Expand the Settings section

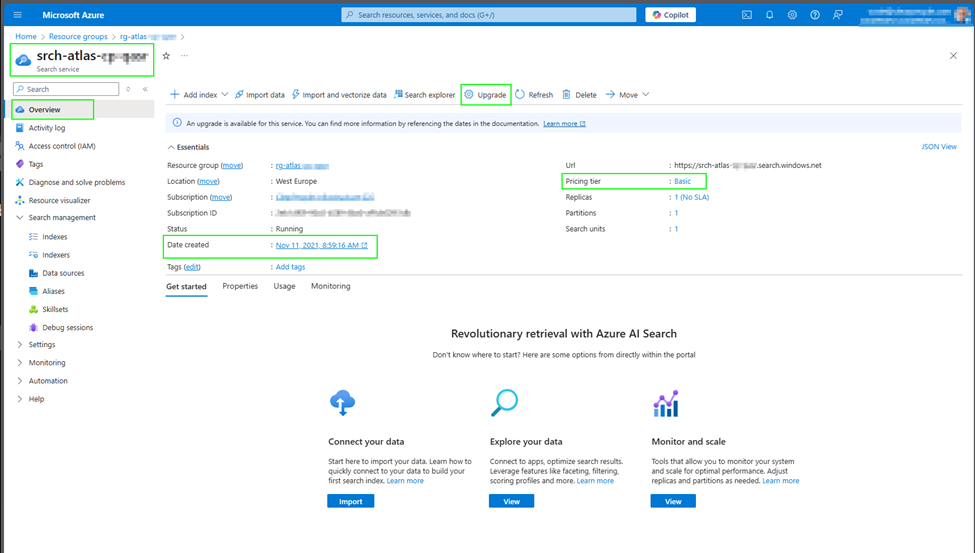(x=19, y=345)
